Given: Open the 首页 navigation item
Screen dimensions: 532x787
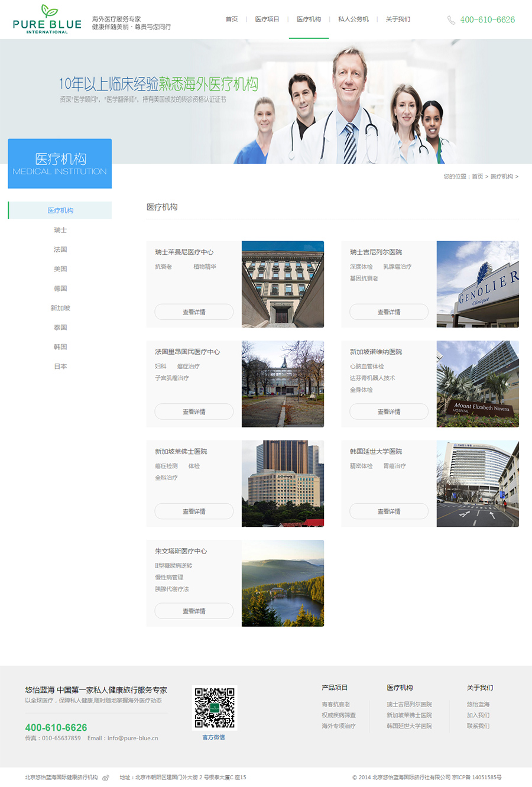Looking at the screenshot, I should [x=231, y=19].
